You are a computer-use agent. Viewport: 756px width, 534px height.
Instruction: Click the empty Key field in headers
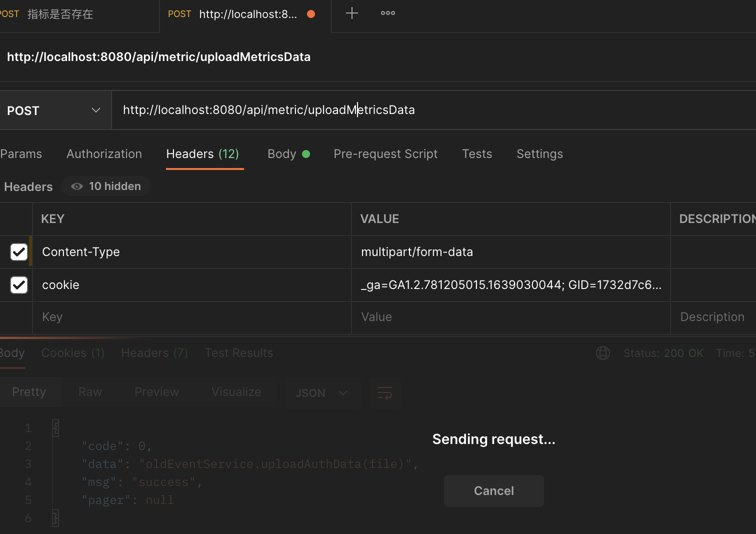tap(190, 317)
